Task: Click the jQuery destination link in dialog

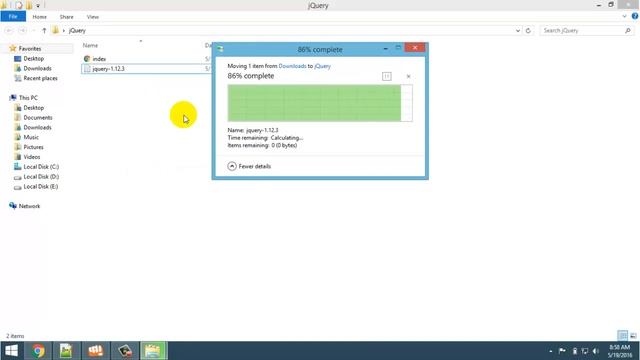Action: (322, 66)
